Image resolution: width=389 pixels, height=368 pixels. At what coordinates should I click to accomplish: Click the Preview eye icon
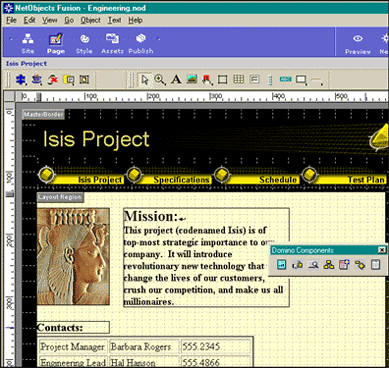pyautogui.click(x=358, y=39)
